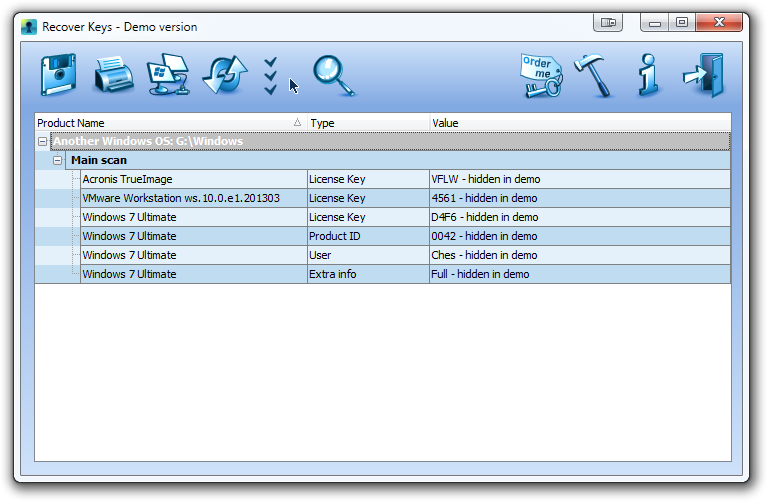Click the three checkmarks icon

click(270, 76)
